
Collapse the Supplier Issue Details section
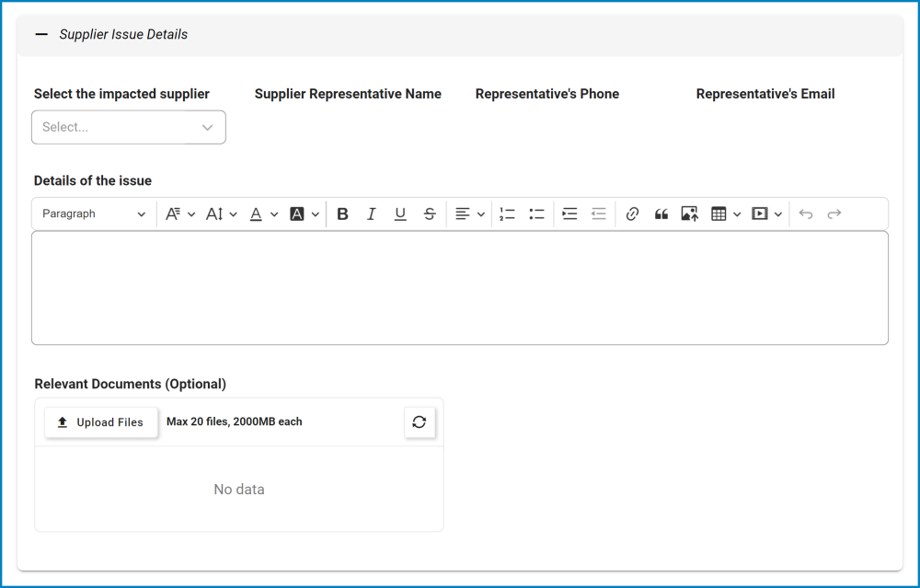[x=41, y=35]
